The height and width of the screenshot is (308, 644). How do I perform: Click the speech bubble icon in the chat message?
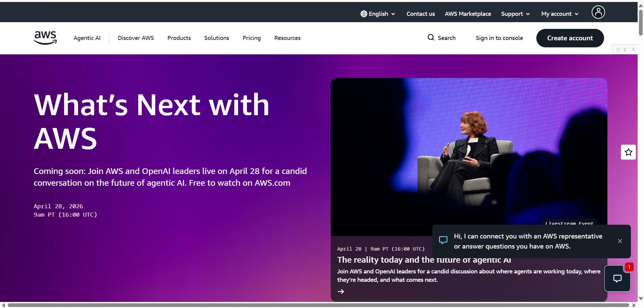(x=443, y=240)
